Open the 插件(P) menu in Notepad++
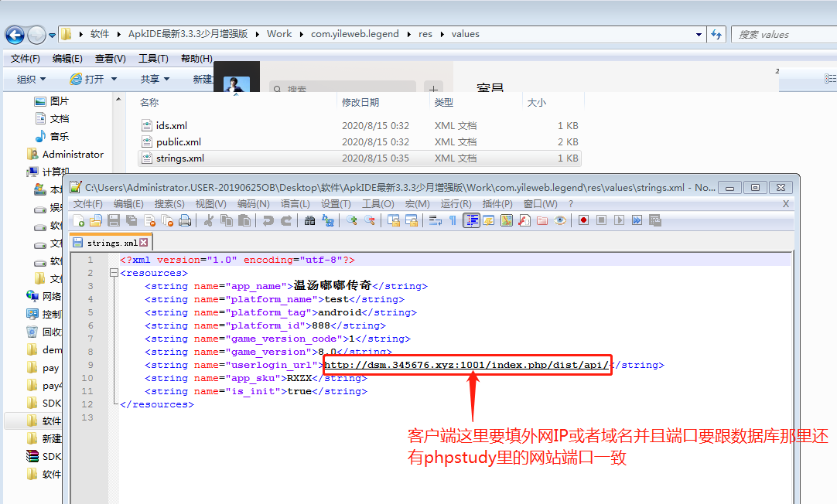The width and height of the screenshot is (837, 504). tap(497, 204)
